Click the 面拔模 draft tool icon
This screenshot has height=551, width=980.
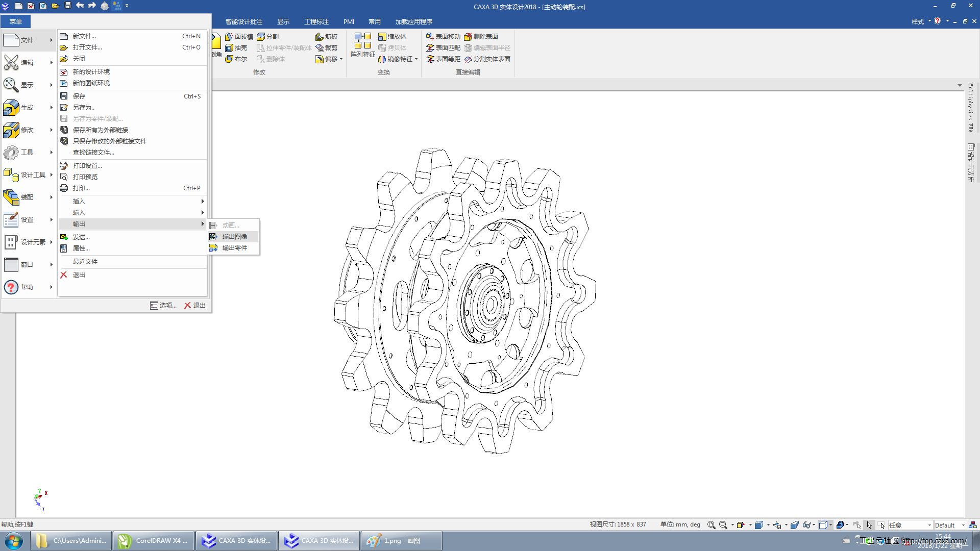click(x=230, y=37)
